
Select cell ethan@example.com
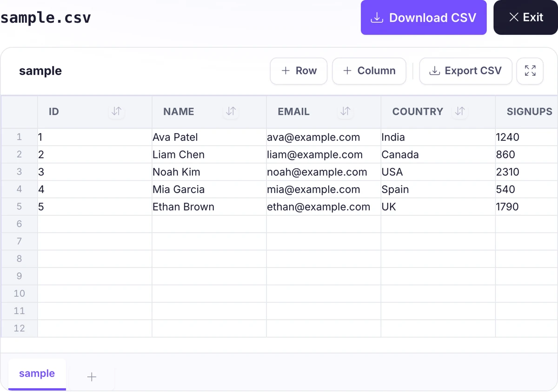click(324, 207)
